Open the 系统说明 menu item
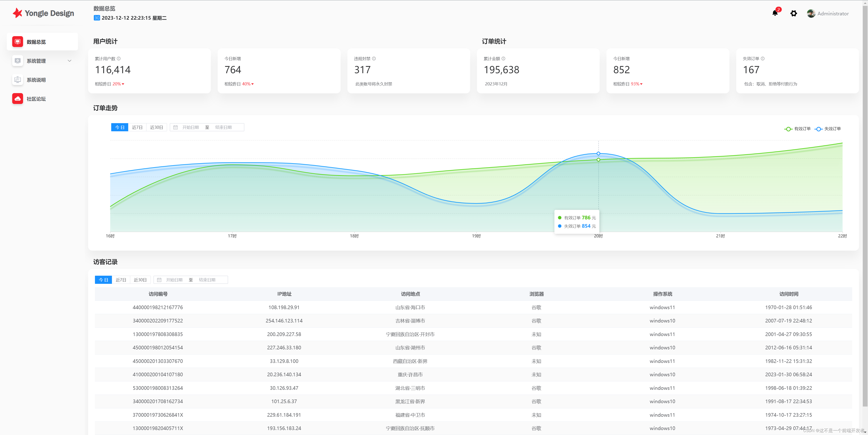This screenshot has height=435, width=868. tap(36, 80)
